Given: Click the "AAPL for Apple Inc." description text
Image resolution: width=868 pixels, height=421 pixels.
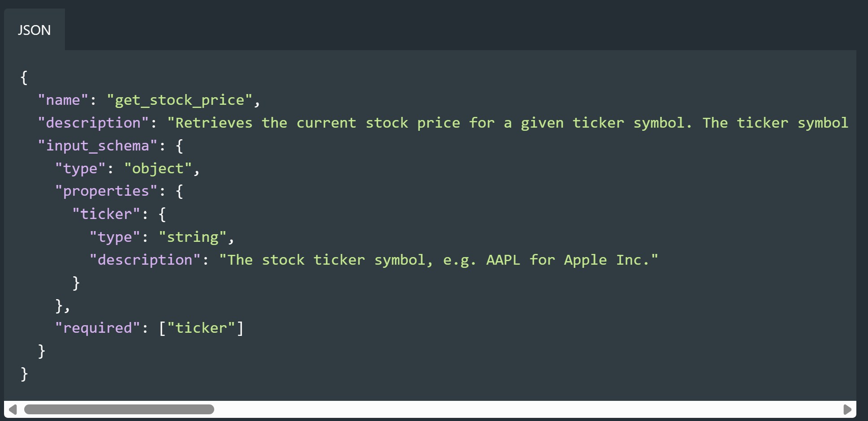Looking at the screenshot, I should tap(572, 260).
